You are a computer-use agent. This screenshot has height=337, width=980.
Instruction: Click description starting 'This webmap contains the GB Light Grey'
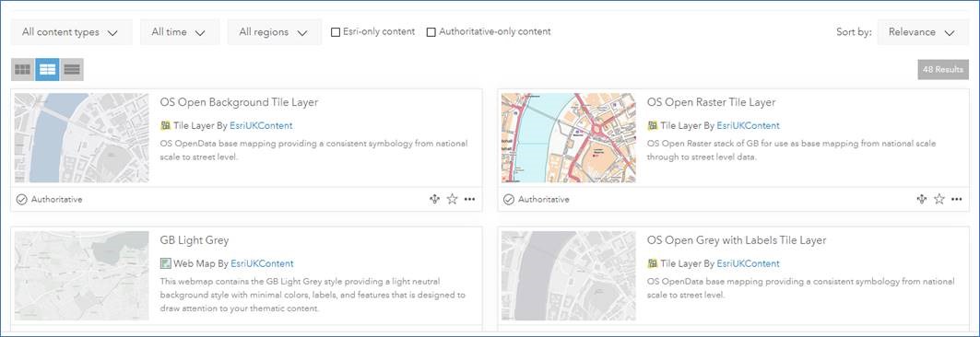[313, 295]
